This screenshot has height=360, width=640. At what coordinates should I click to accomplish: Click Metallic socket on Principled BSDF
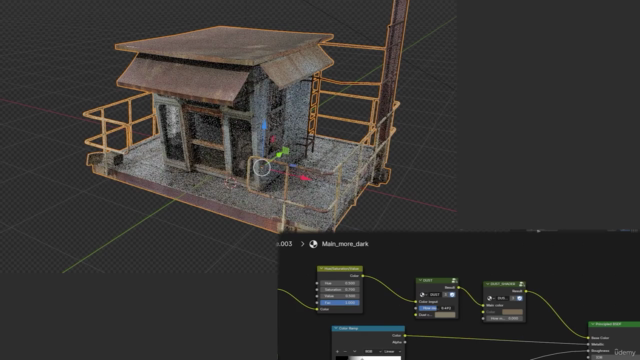click(x=588, y=344)
